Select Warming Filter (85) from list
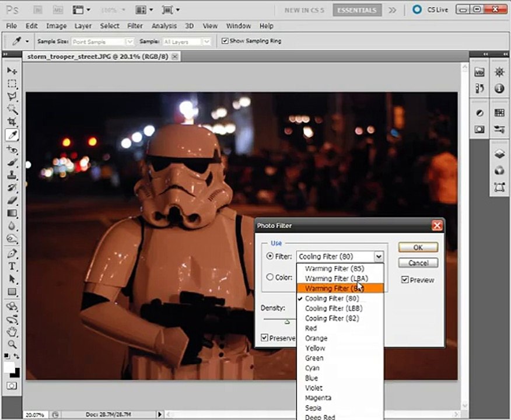 click(x=340, y=268)
